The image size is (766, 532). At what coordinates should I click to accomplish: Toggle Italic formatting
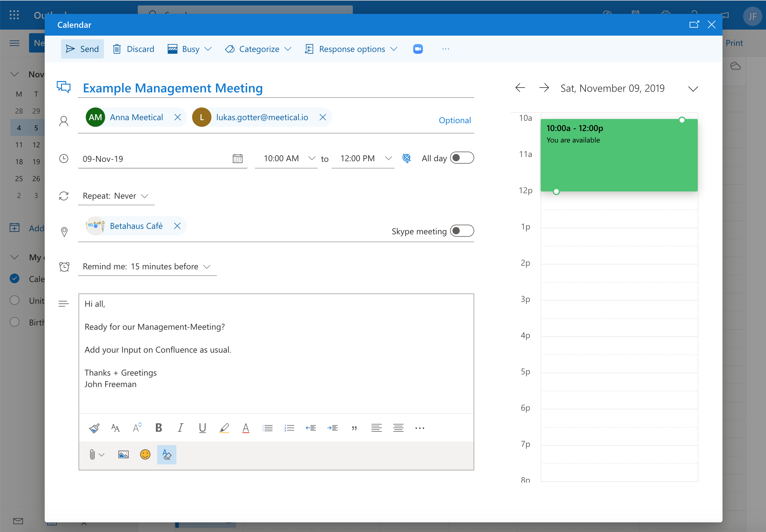pyautogui.click(x=180, y=428)
